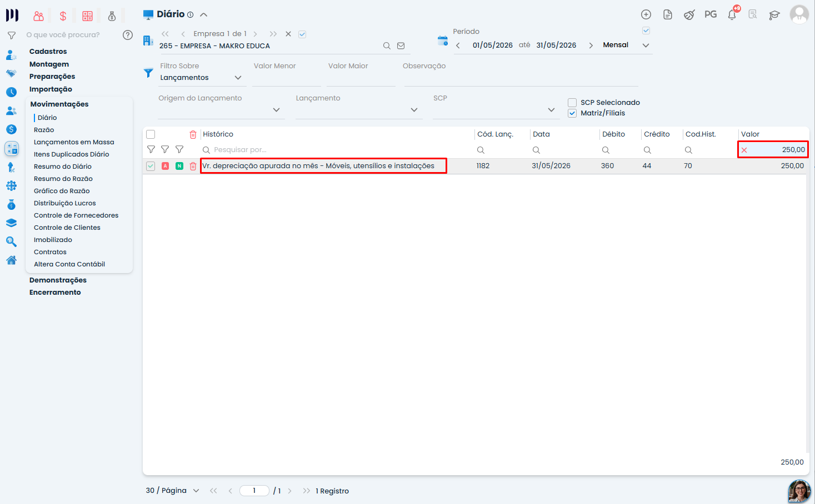Change the 30 / Página size dropdown
The width and height of the screenshot is (815, 504).
(172, 491)
